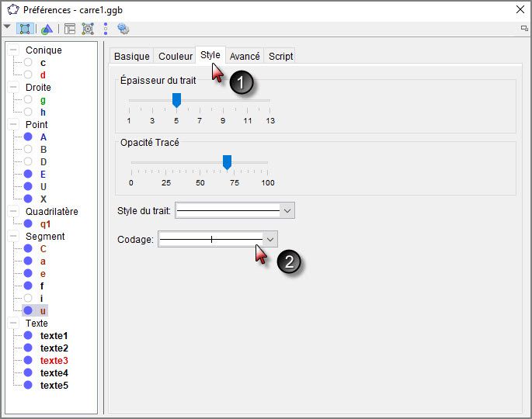
Task: Hide point E via its visibility circle
Action: coord(28,175)
